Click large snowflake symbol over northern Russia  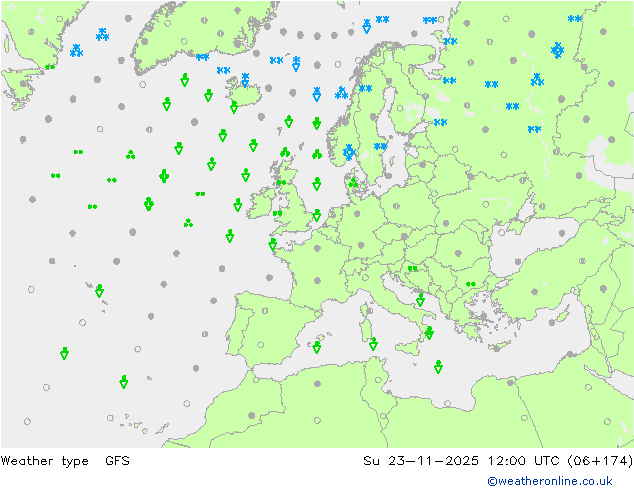tap(557, 50)
